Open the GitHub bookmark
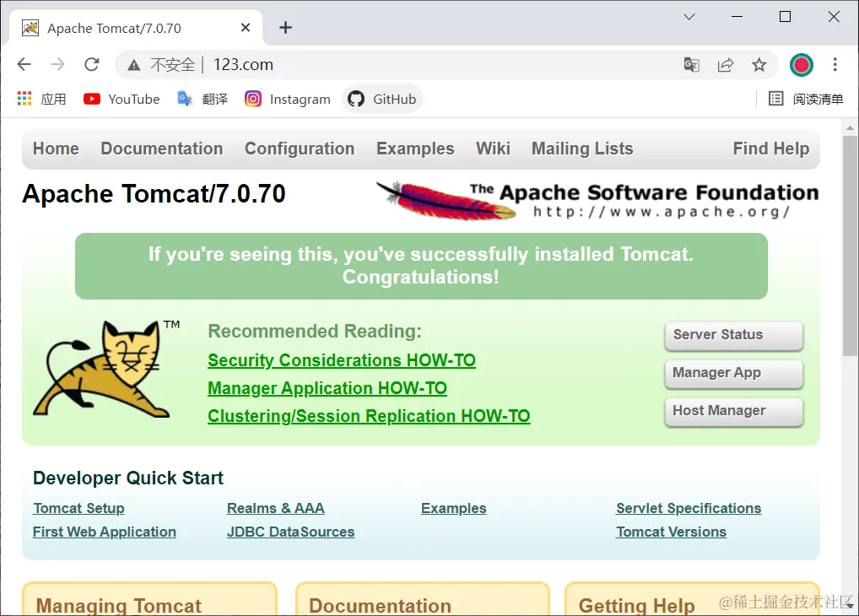This screenshot has height=616, width=859. 382,100
